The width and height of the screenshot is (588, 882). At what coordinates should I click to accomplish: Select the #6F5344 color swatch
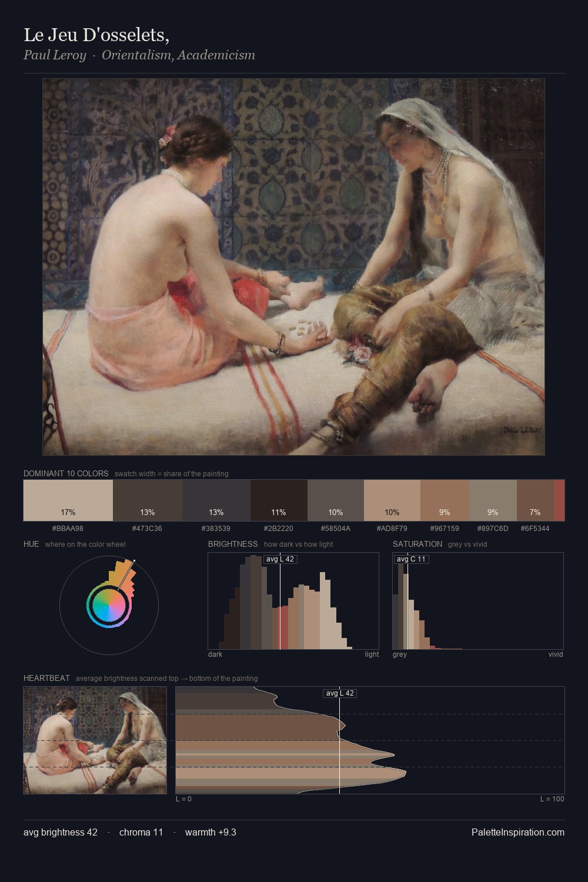[535, 500]
